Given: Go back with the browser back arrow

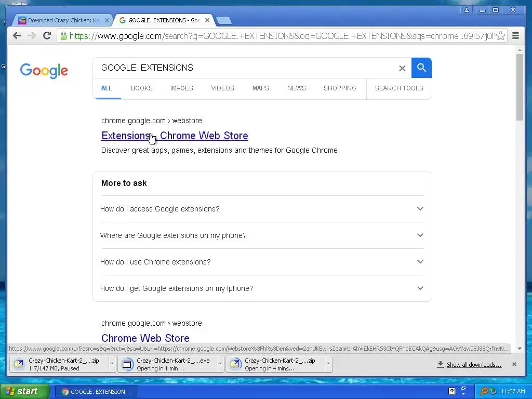Looking at the screenshot, I should click(x=17, y=36).
